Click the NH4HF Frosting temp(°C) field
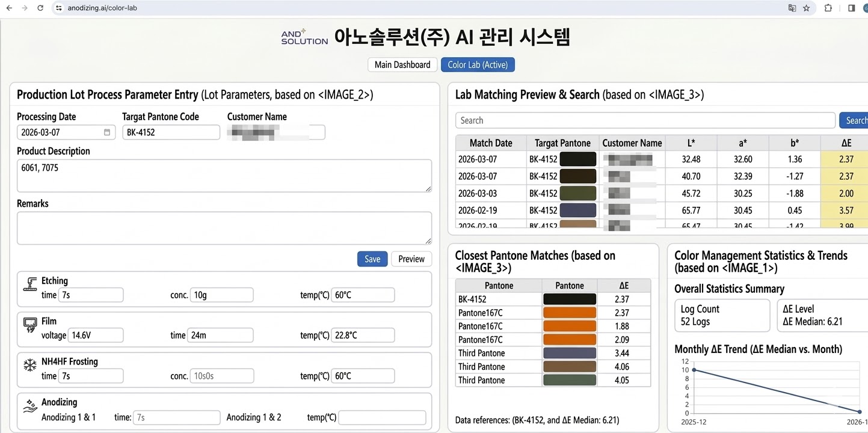The image size is (868, 433). 363,376
